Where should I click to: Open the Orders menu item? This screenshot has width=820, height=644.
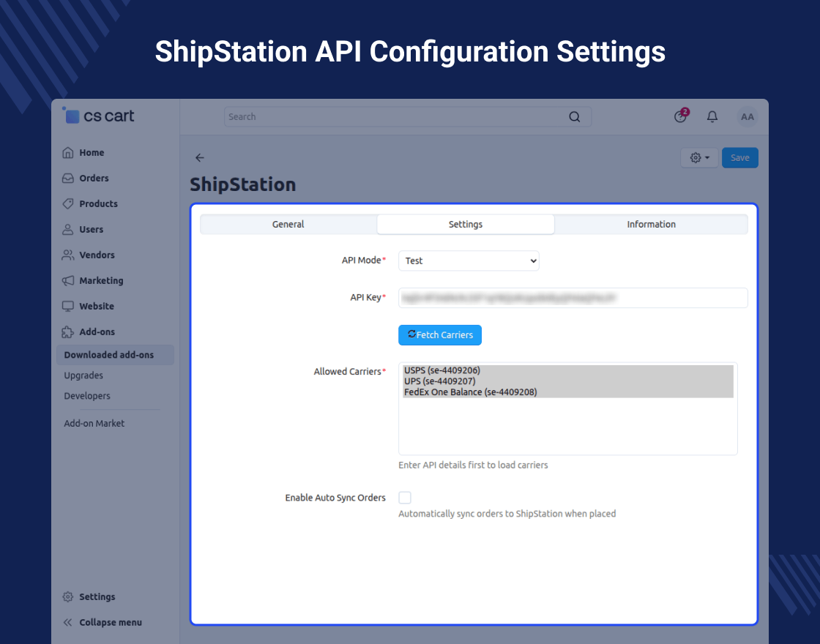click(x=94, y=179)
